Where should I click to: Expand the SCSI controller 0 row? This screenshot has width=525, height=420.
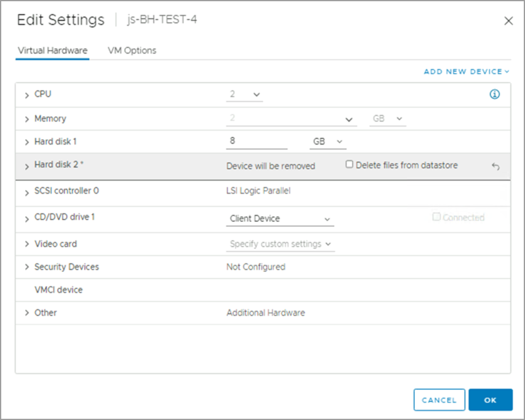tap(27, 192)
